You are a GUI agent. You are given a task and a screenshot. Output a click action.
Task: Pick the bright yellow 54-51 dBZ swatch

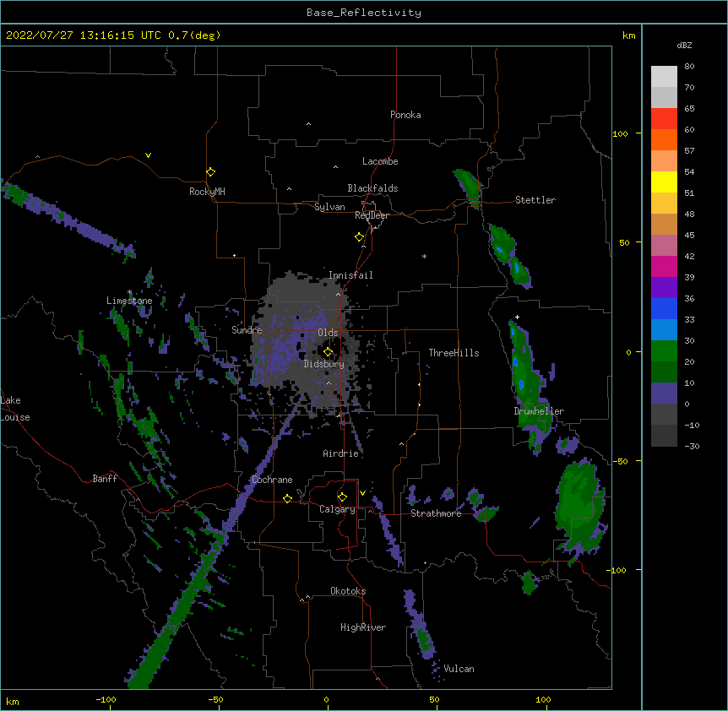click(664, 182)
